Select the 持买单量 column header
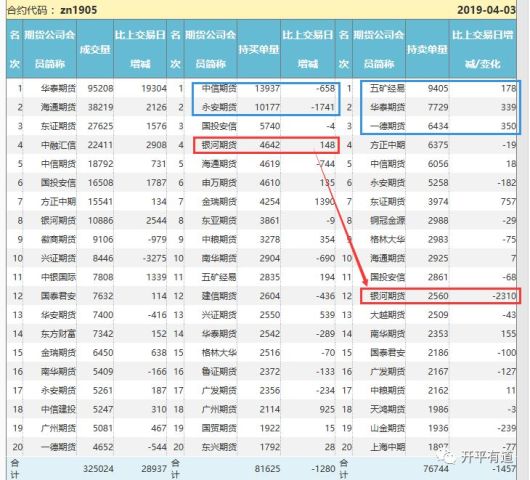Viewport: 530px width, 480px height. point(259,49)
